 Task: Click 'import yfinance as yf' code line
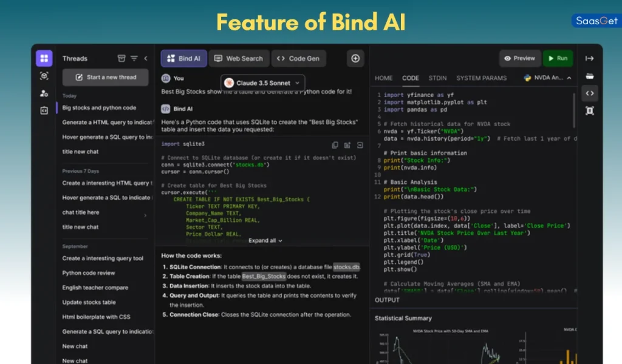click(x=419, y=95)
